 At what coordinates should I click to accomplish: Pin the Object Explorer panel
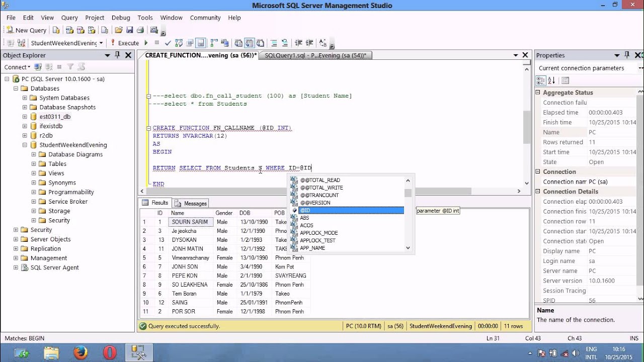coord(117,55)
